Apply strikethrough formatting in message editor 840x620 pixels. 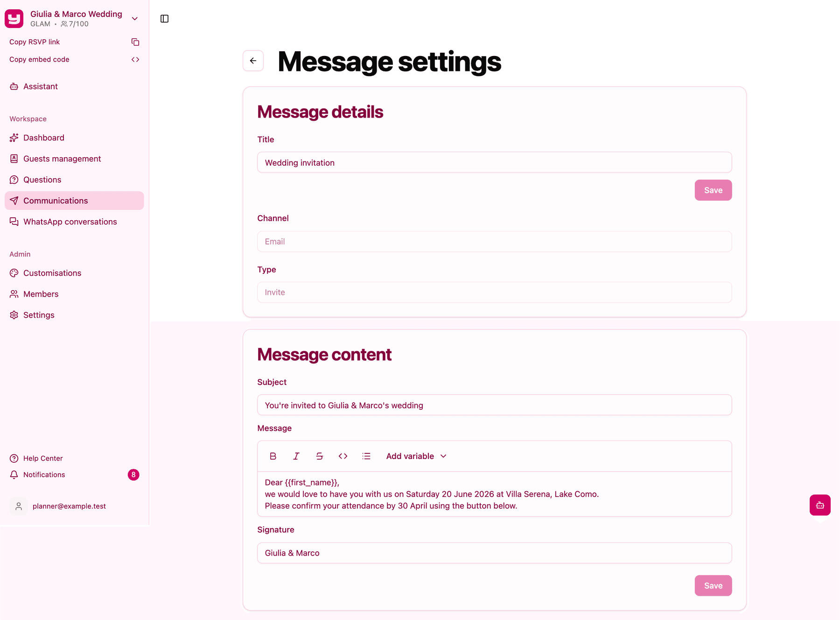320,456
